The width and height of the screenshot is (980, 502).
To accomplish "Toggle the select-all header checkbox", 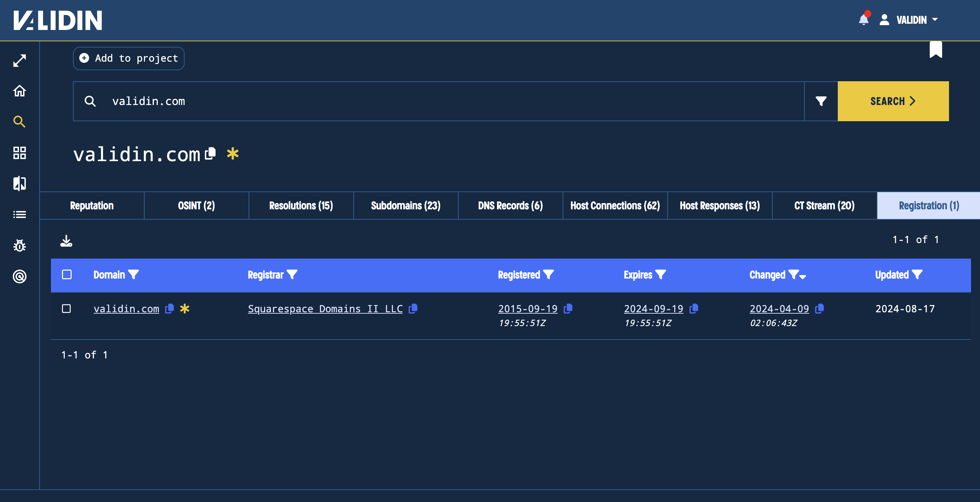I will (66, 274).
